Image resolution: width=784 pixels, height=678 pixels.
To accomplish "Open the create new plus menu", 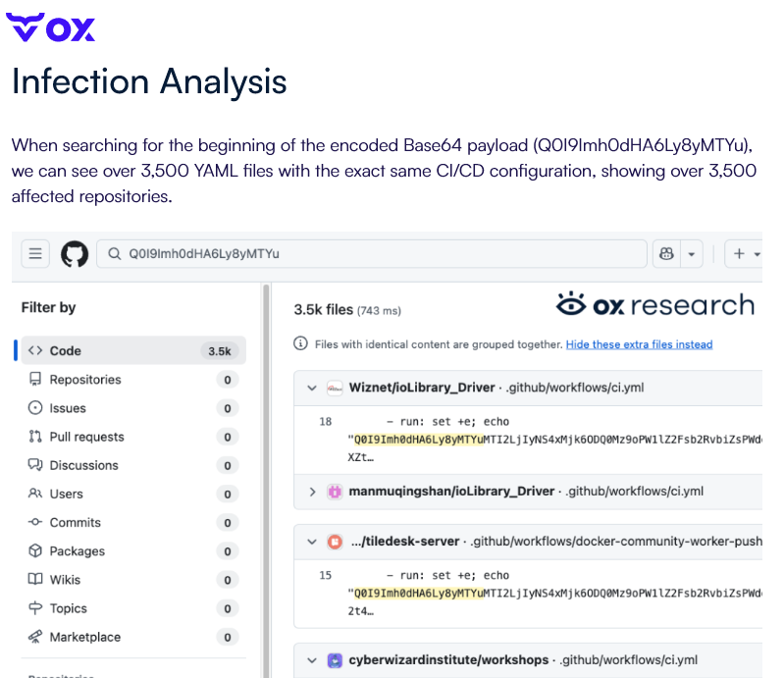I will [744, 254].
